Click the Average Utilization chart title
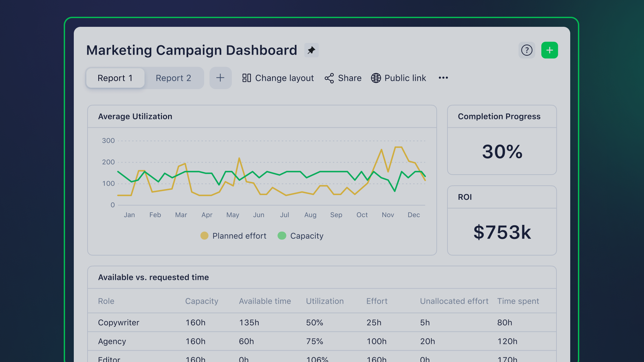Screen dimensions: 644x362 (135, 116)
